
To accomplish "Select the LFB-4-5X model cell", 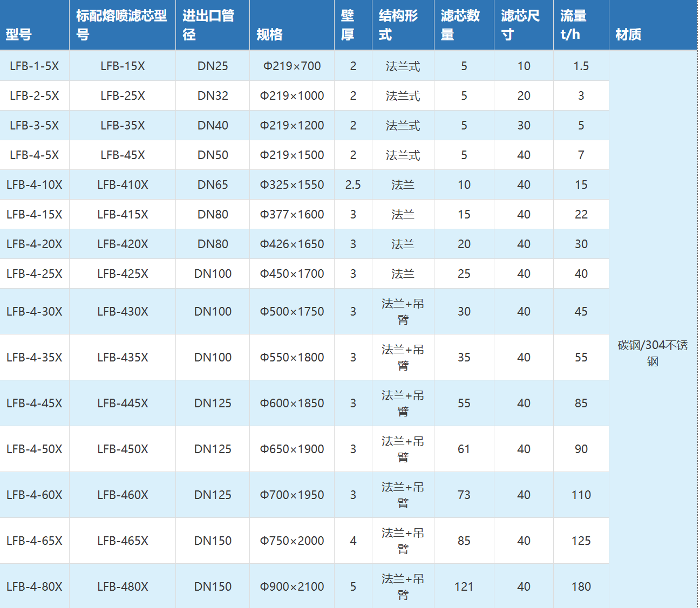I will [x=35, y=155].
